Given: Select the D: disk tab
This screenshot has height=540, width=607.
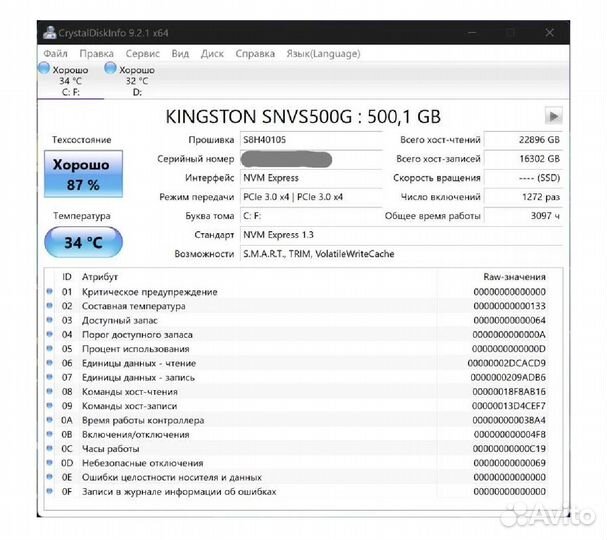Looking at the screenshot, I should (136, 81).
